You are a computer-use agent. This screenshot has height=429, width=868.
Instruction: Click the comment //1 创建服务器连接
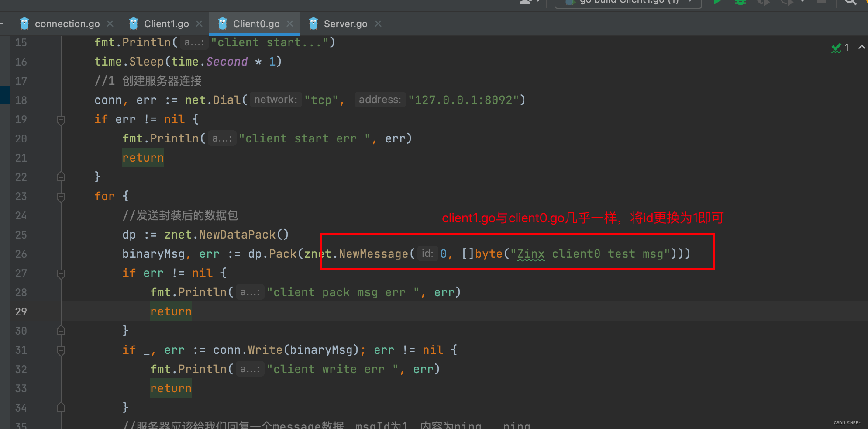[148, 81]
